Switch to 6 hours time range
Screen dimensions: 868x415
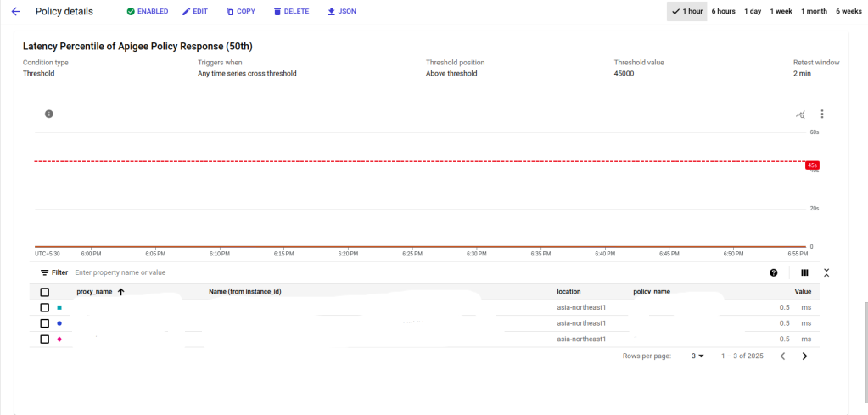(723, 11)
